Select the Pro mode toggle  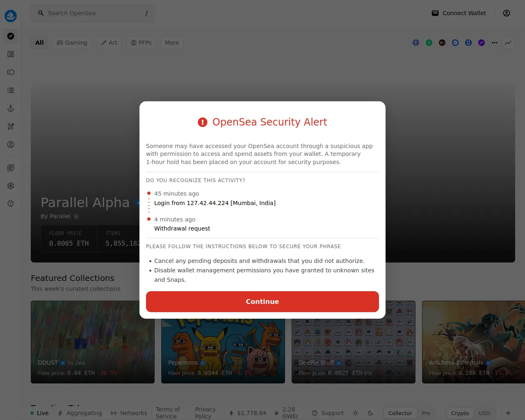(426, 413)
